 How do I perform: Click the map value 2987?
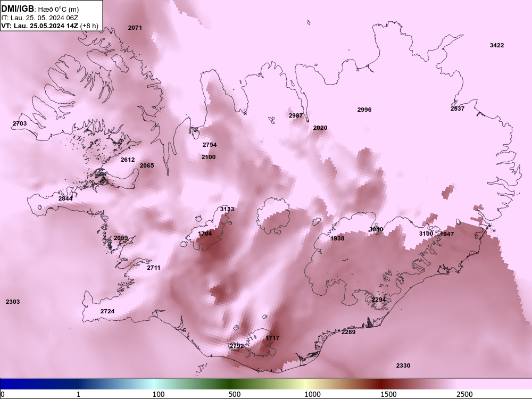[x=295, y=115]
